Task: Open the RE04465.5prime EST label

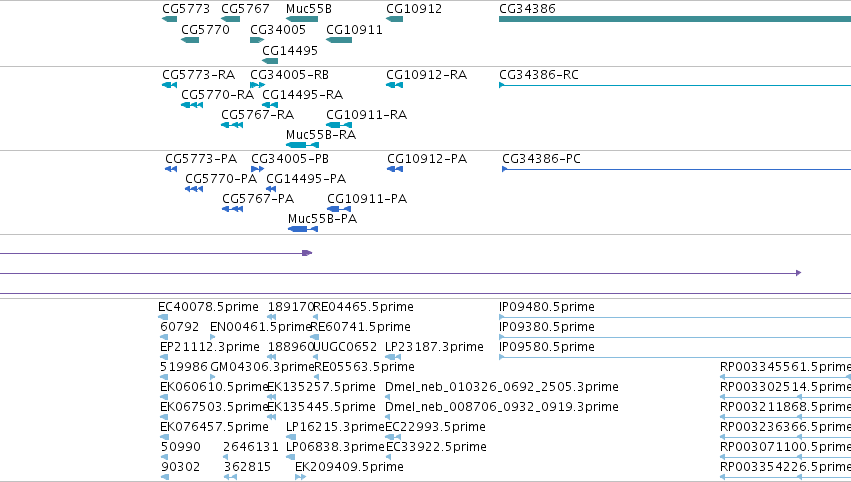Action: pyautogui.click(x=363, y=307)
